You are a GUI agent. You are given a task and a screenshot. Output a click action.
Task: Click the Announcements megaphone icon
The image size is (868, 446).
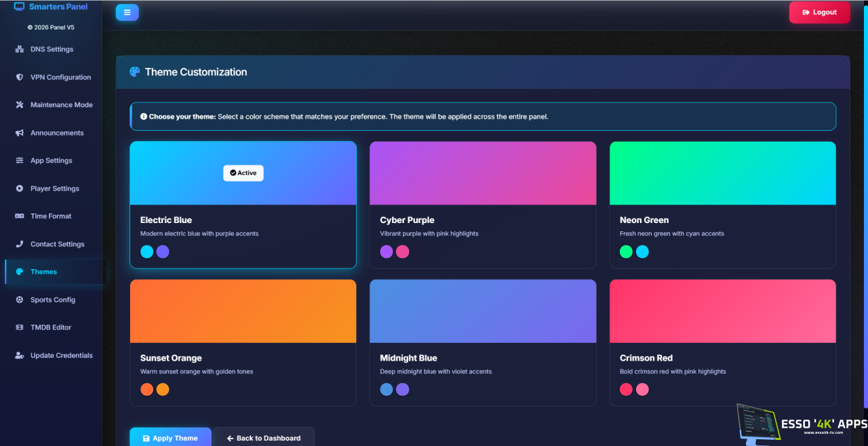click(x=20, y=133)
